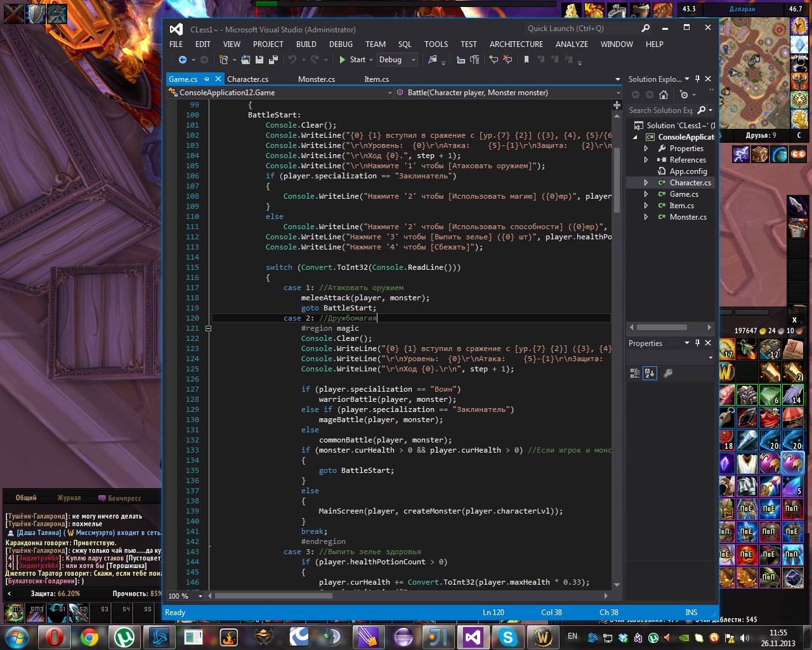Click the Save All toolbar icon

273,60
